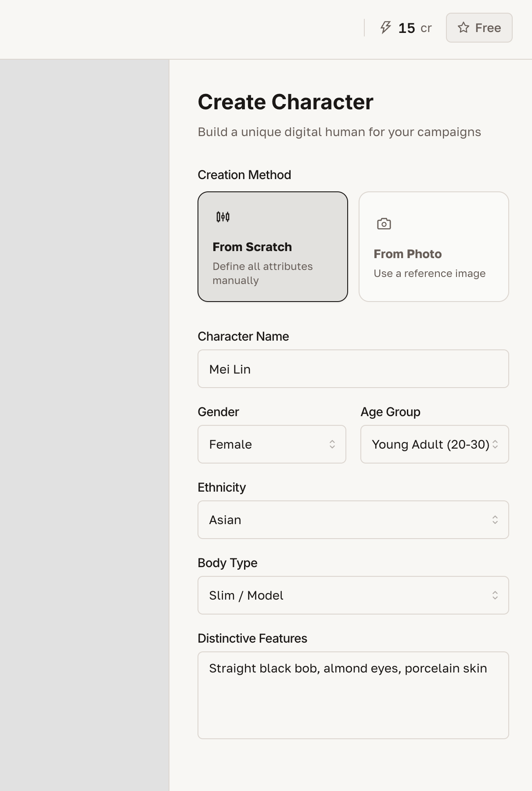Open the Body Type dropdown
Image resolution: width=532 pixels, height=791 pixels.
click(x=353, y=595)
